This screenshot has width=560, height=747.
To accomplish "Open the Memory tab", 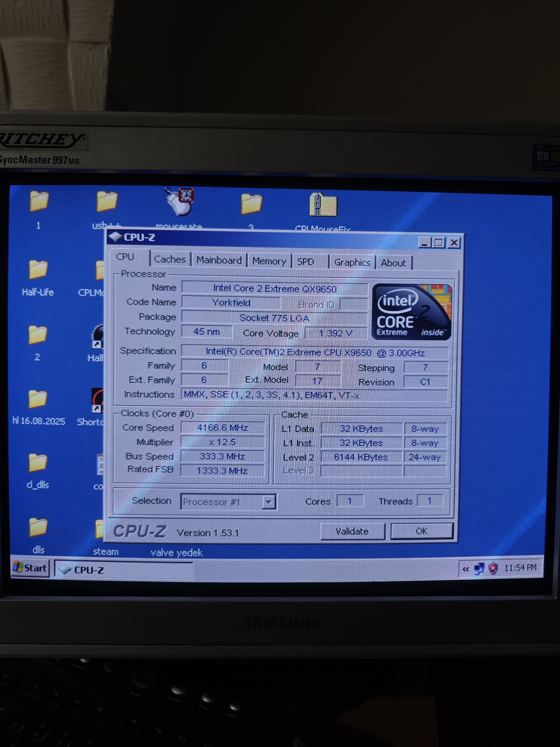I will point(269,261).
